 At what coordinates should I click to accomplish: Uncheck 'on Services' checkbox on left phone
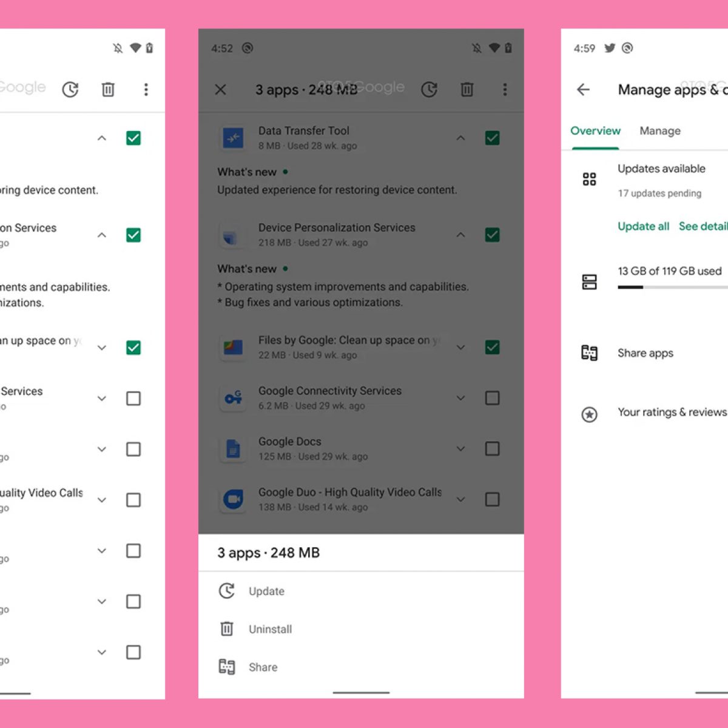click(133, 235)
